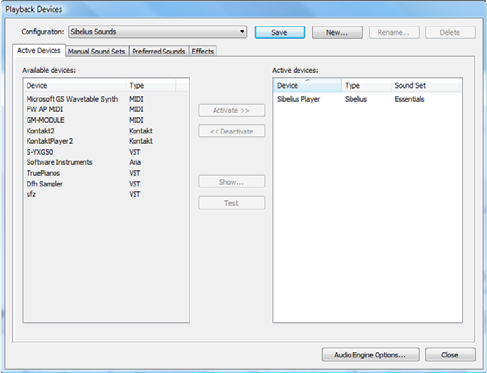This screenshot has height=373, width=487.
Task: Create a new configuration with New...
Action: coord(337,32)
